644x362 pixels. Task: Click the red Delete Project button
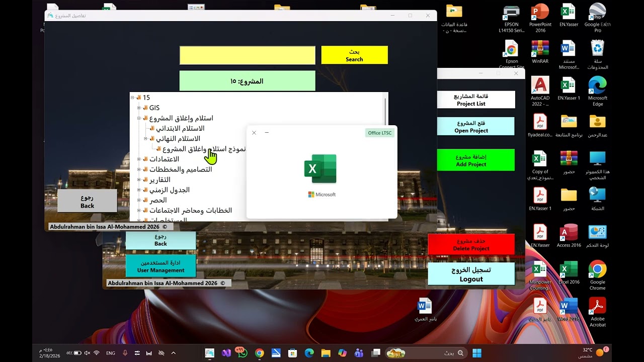[471, 244]
